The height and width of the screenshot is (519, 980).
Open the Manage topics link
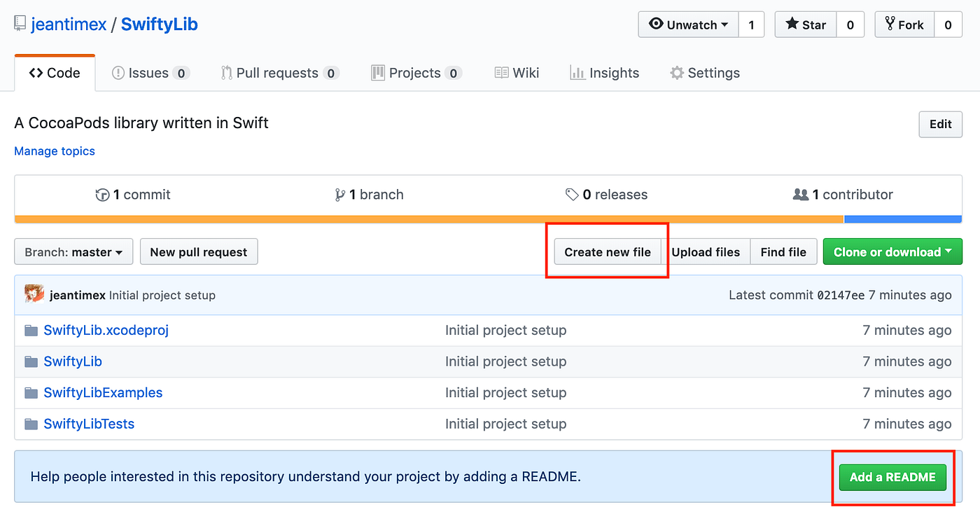(54, 151)
